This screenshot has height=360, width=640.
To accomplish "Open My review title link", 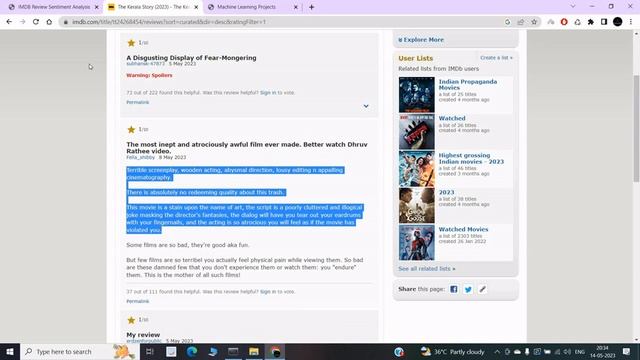I will pos(143,335).
